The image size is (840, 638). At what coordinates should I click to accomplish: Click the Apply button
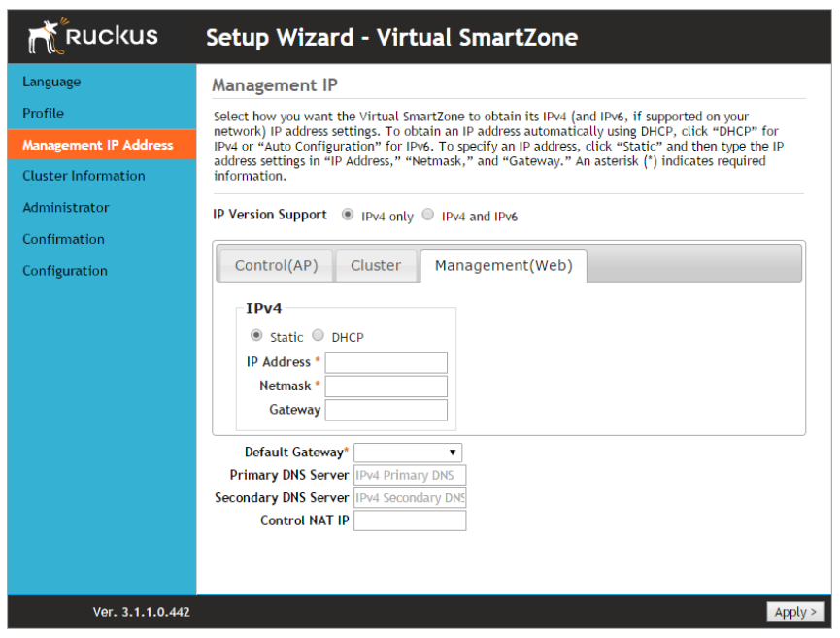(795, 612)
